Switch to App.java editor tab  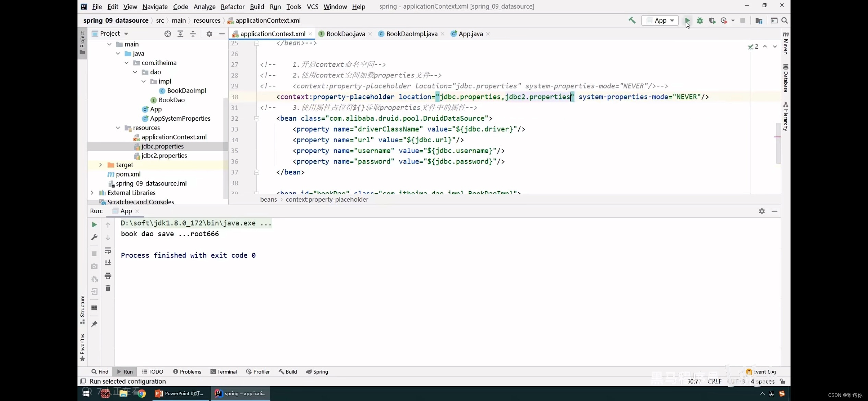point(470,34)
